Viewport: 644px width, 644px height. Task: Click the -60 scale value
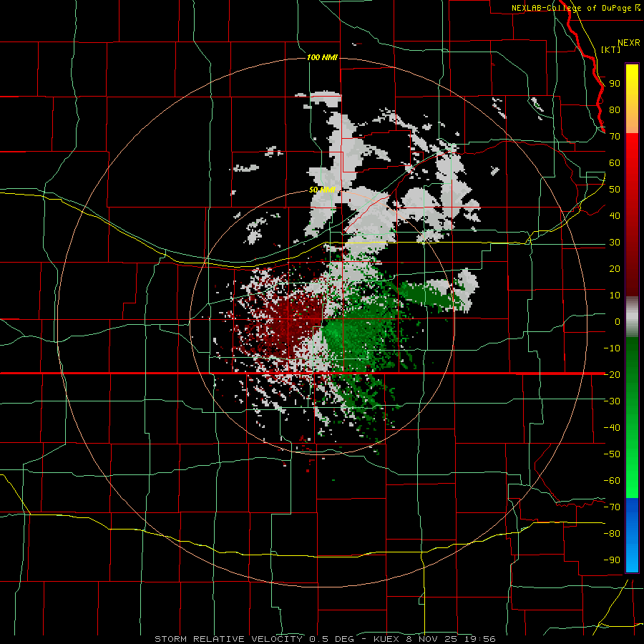click(x=612, y=481)
